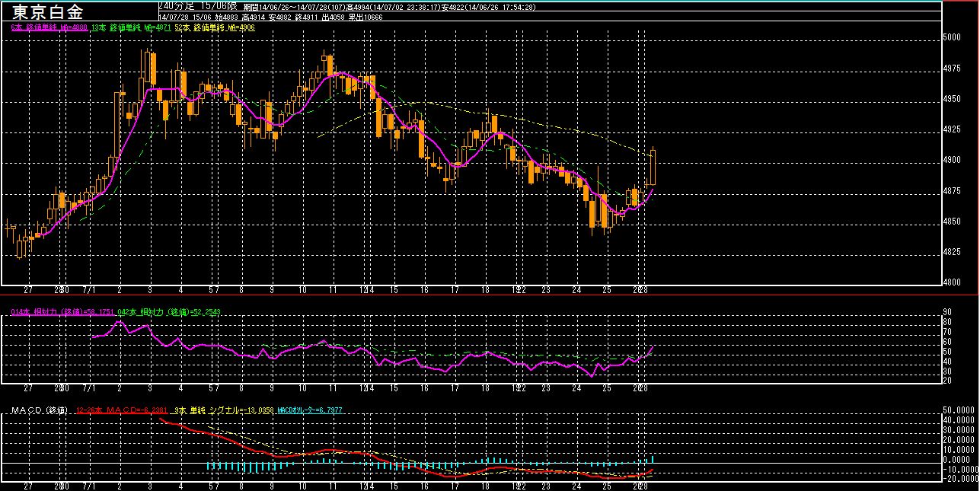Image resolution: width=980 pixels, height=491 pixels.
Task: Click the 25 date label under price chart
Action: pos(607,290)
